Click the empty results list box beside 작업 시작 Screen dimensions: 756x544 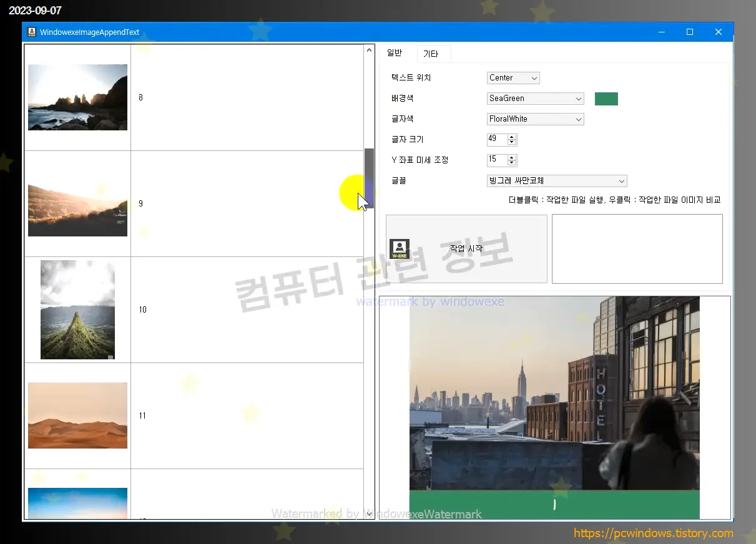pos(637,249)
